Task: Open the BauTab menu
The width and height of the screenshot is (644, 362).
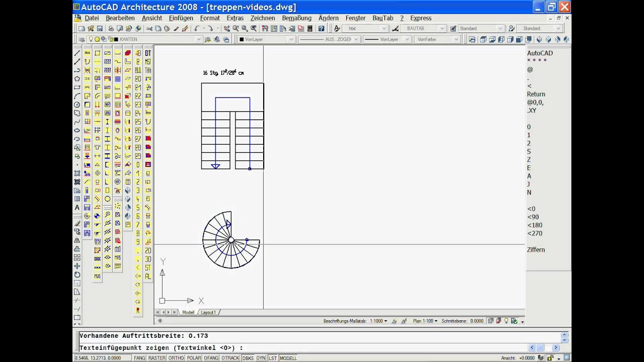Action: (x=383, y=18)
